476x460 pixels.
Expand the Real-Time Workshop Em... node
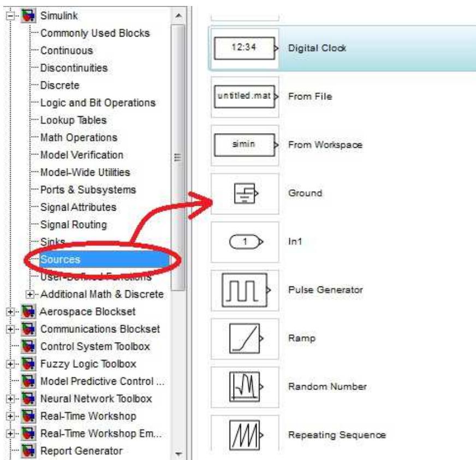coord(10,434)
